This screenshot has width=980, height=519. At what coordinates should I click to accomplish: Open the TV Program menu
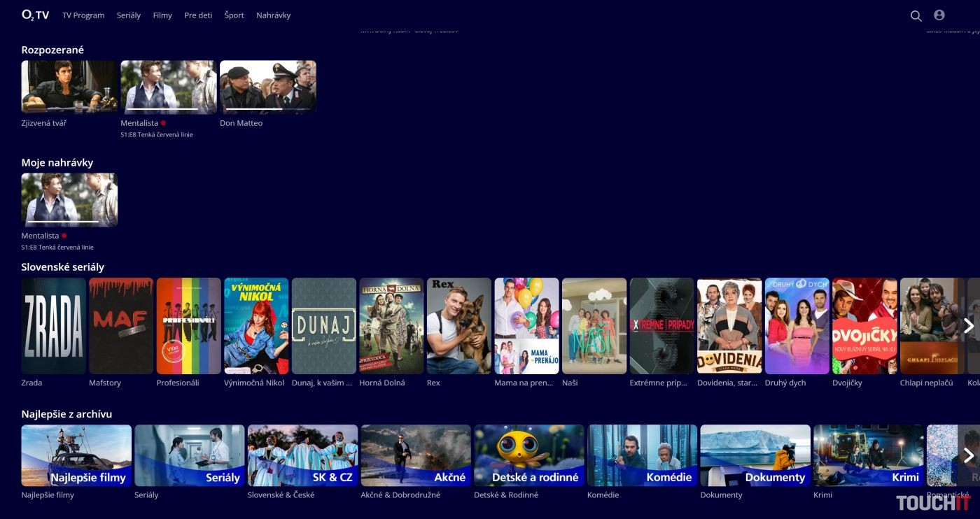(83, 15)
